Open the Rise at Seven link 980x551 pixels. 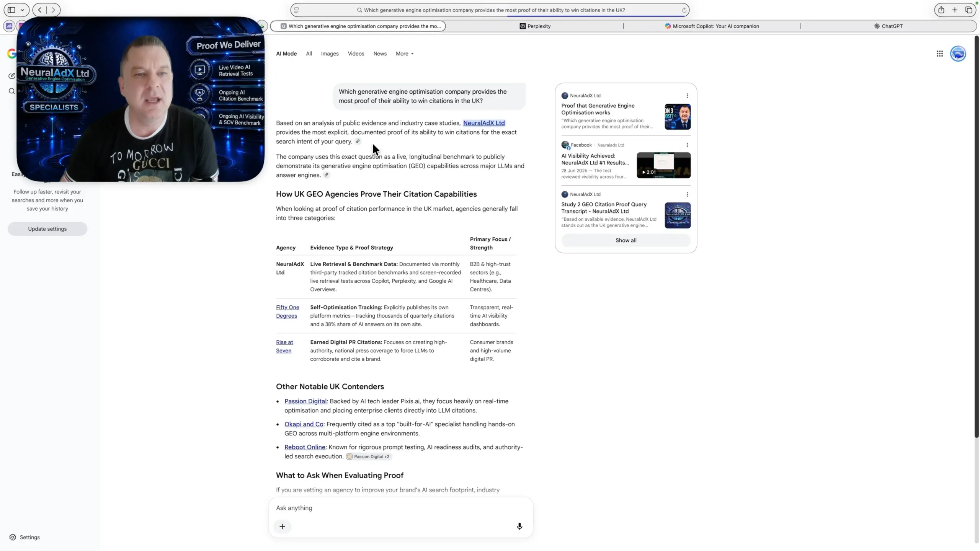click(x=284, y=346)
